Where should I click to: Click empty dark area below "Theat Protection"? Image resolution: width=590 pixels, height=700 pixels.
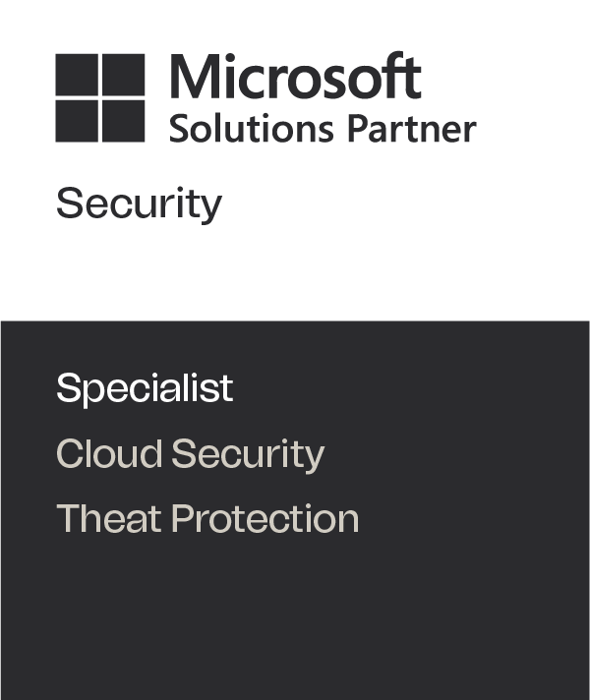click(x=295, y=619)
